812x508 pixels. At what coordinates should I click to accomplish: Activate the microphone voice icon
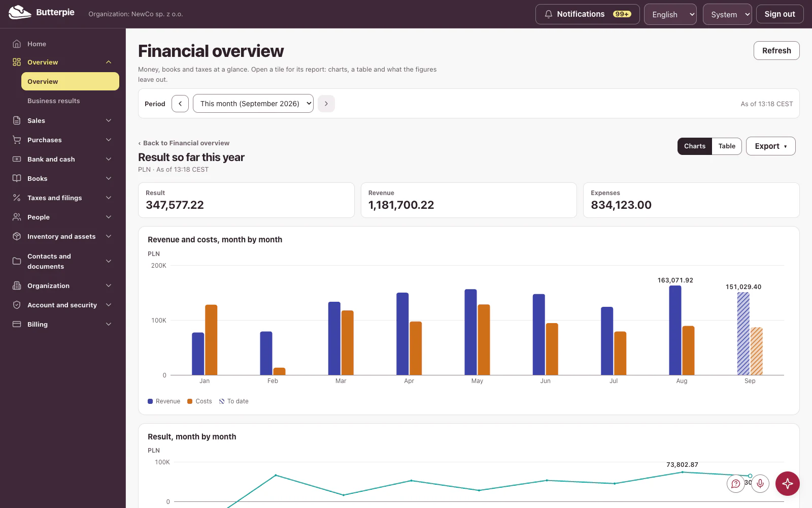pyautogui.click(x=760, y=484)
